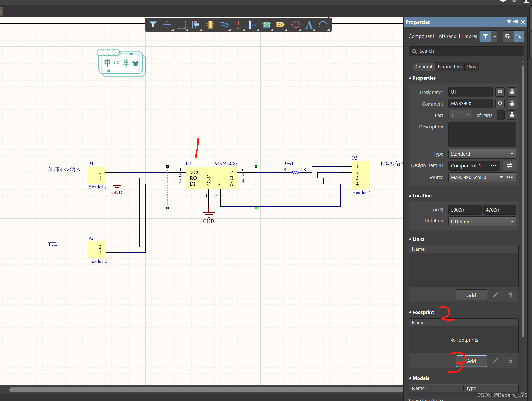Screen dimensions: 532x401
Task: Select the rectangle selection tool
Action: point(181,25)
